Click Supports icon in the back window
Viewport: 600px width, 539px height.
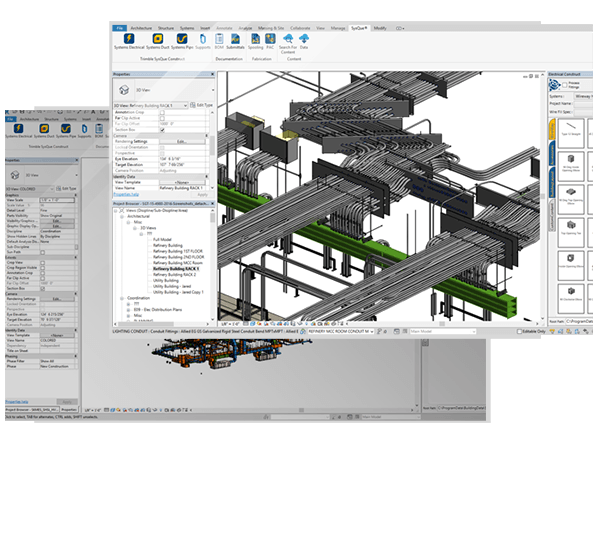click(84, 130)
